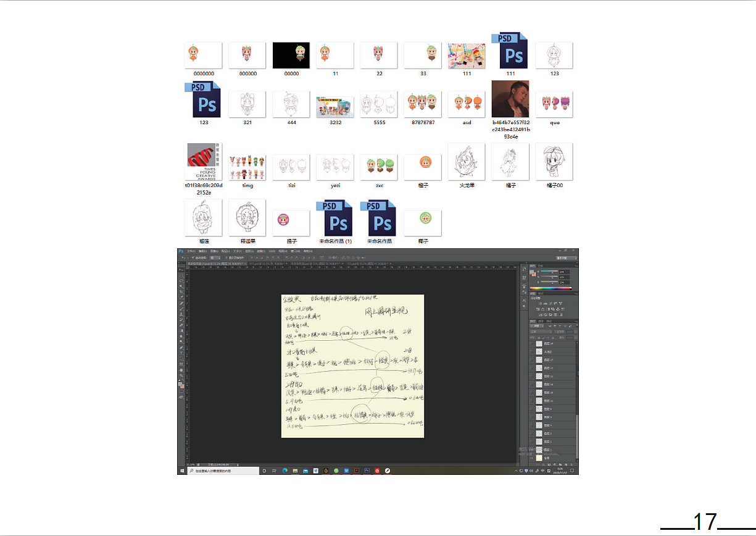This screenshot has width=756, height=536.
Task: Click the Photoshop icon in Windows taskbar
Action: tap(367, 471)
